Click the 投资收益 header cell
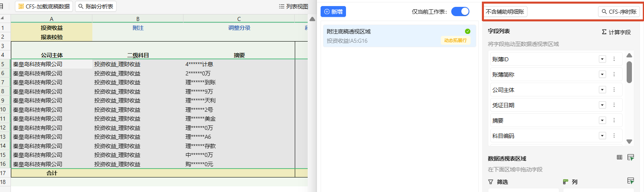Screen dimensions: 644x192 (52, 28)
